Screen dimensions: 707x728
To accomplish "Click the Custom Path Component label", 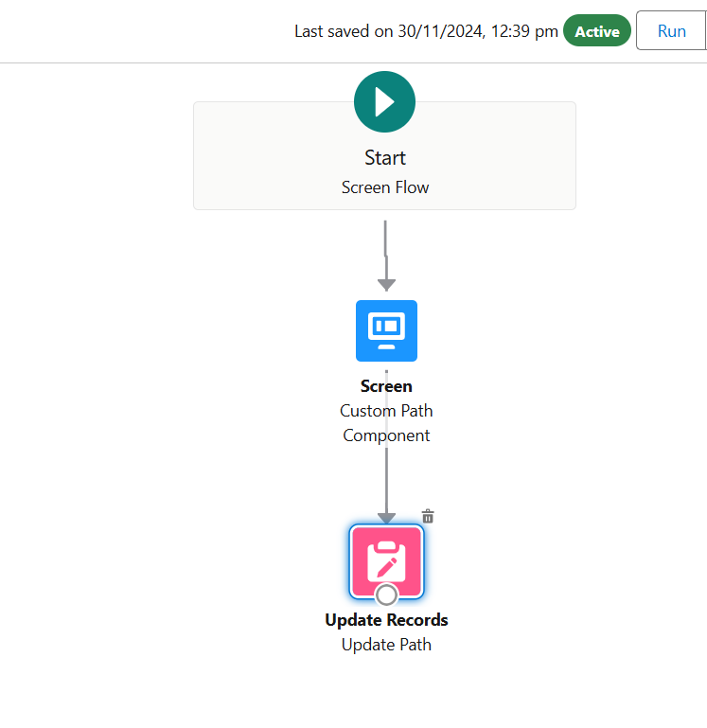I will (x=386, y=423).
